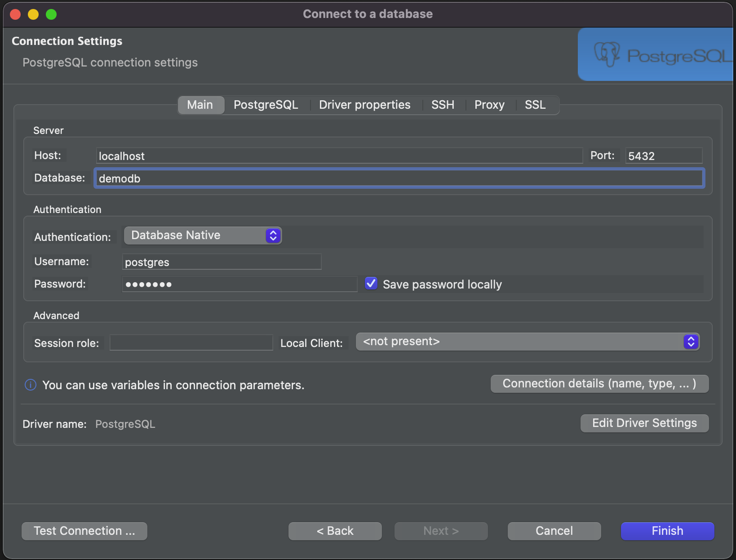Click the Test Connection button
This screenshot has width=736, height=560.
click(84, 531)
